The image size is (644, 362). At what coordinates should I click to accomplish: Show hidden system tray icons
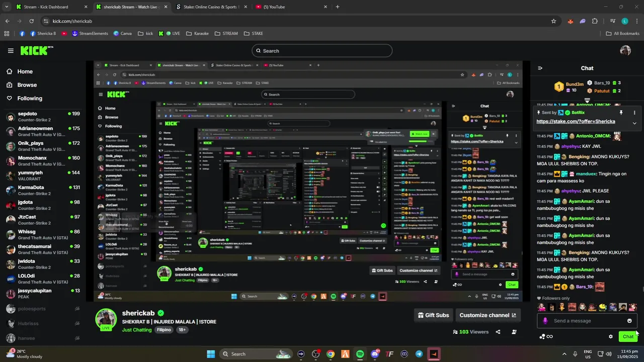(x=564, y=354)
